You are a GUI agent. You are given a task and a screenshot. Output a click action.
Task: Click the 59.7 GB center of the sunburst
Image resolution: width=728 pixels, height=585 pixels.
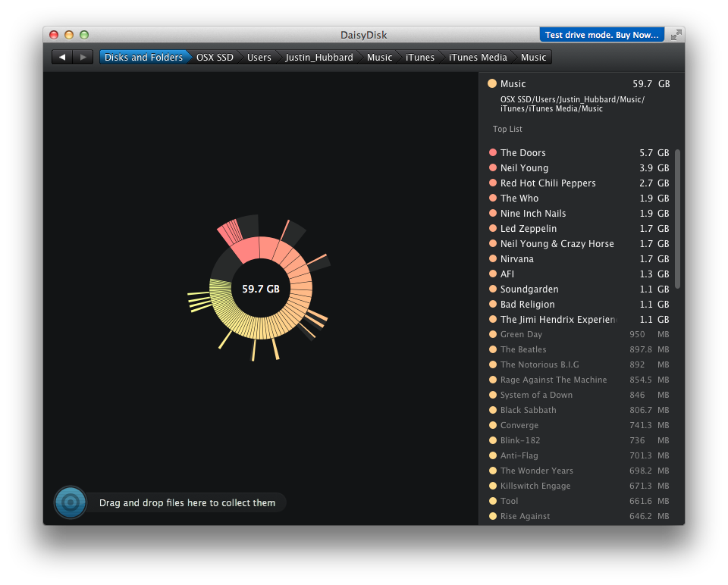pyautogui.click(x=261, y=289)
